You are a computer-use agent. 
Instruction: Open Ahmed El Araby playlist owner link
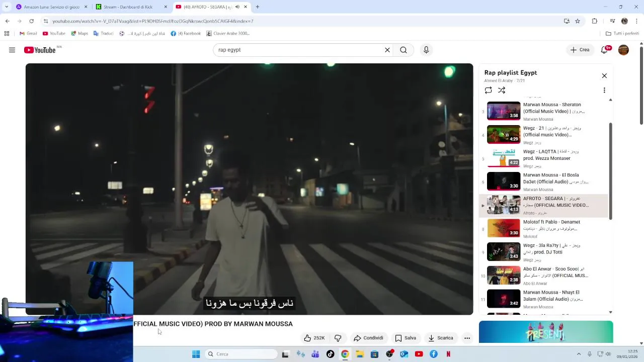[499, 80]
